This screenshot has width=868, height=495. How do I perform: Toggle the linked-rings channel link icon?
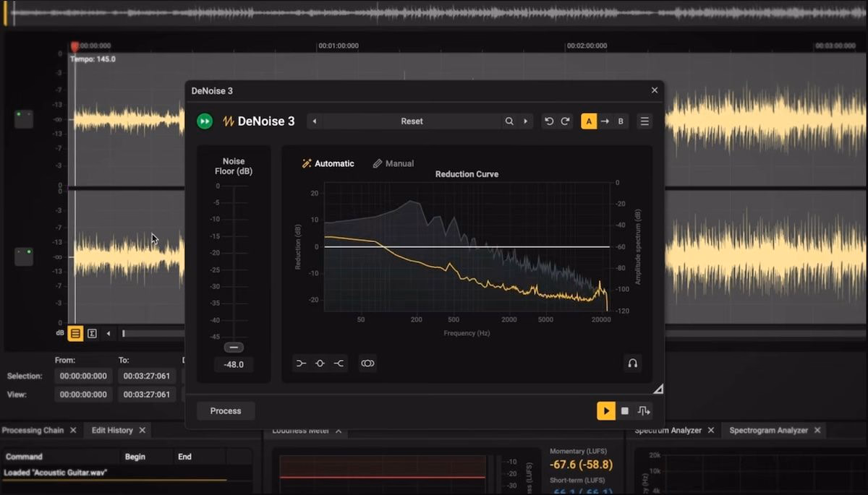coord(367,363)
